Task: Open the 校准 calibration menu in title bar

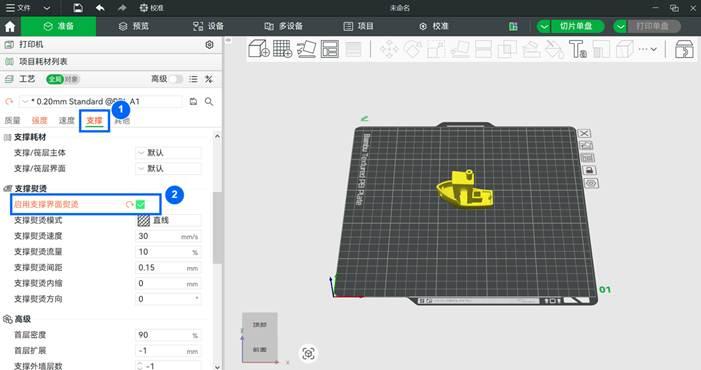Action: 152,8
